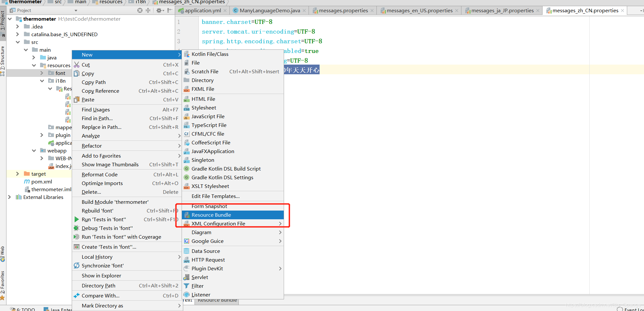Open XML Configuration File submenu
The height and width of the screenshot is (311, 644).
point(233,223)
